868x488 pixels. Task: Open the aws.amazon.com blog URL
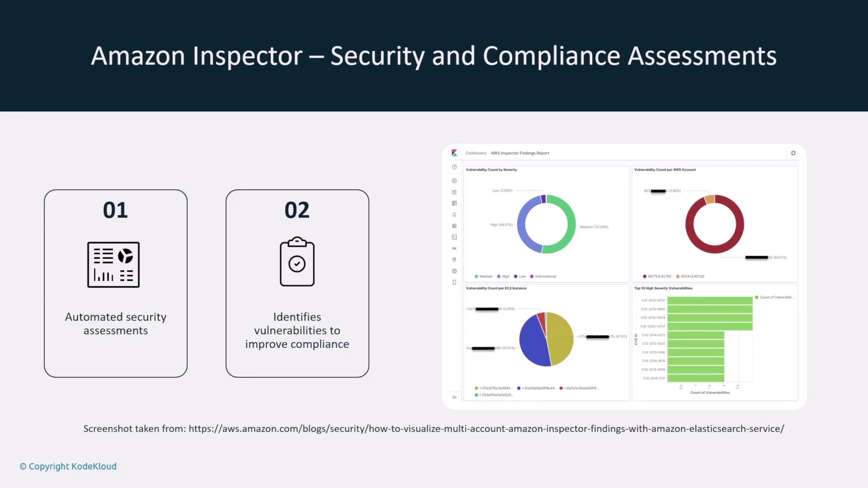(x=486, y=429)
